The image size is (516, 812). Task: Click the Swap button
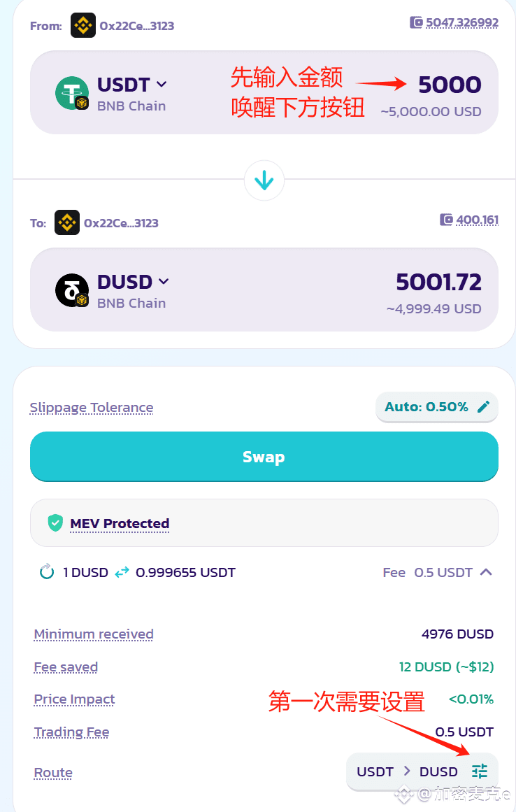click(264, 457)
